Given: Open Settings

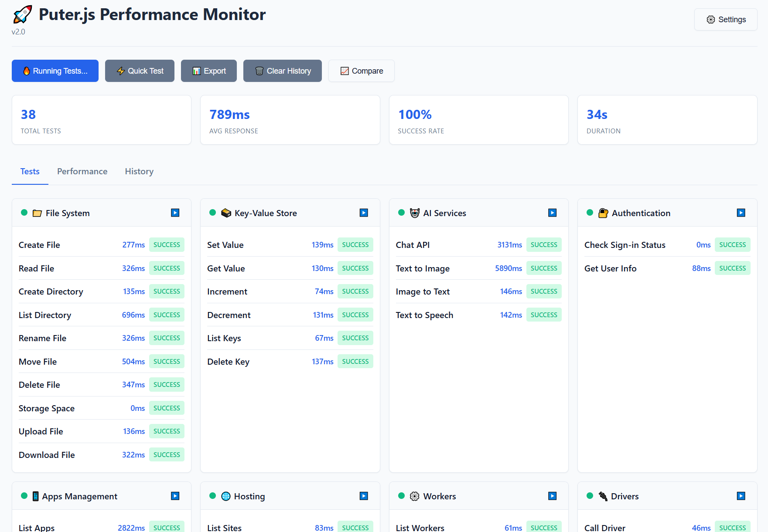Looking at the screenshot, I should click(x=726, y=20).
